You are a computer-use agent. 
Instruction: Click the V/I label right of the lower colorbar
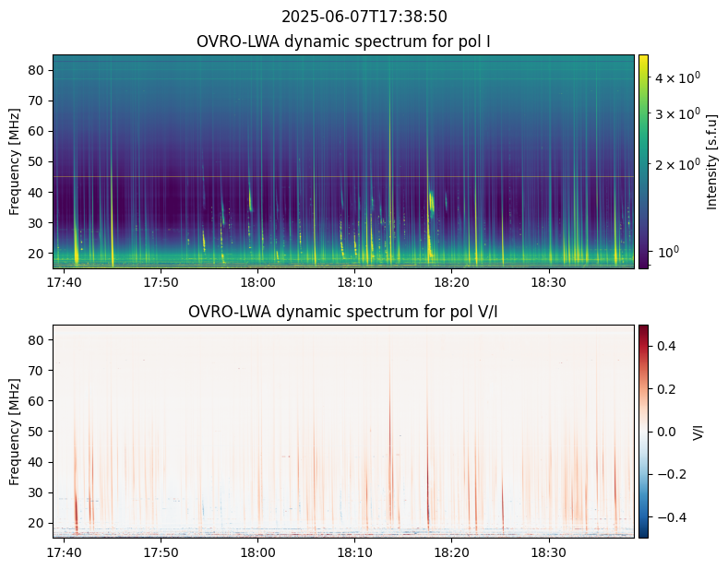698,431
